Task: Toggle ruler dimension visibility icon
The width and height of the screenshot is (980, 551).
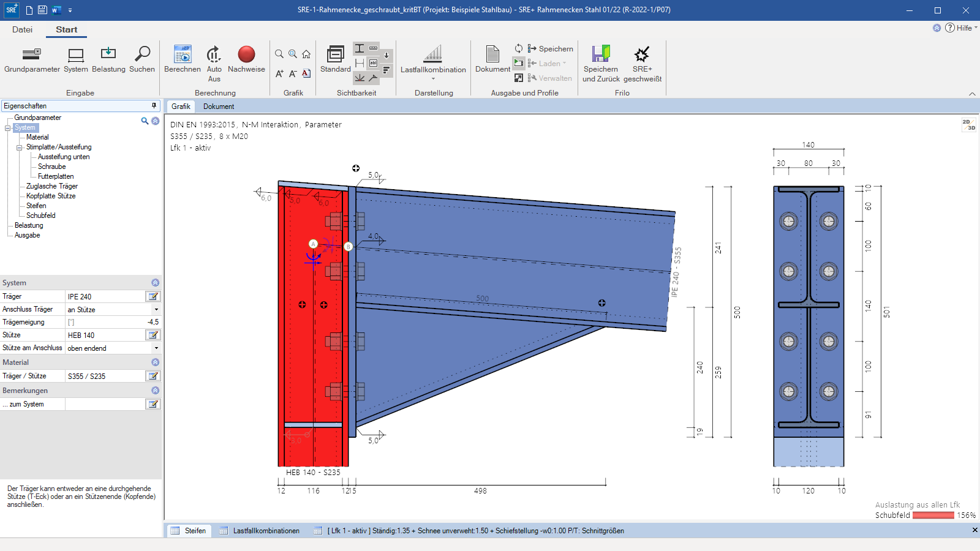Action: point(373,48)
